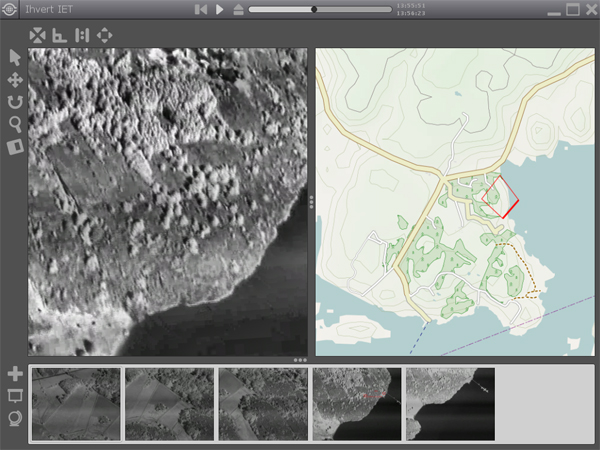Open the first thumbnail in filmstrip
The width and height of the screenshot is (600, 450).
(77, 404)
